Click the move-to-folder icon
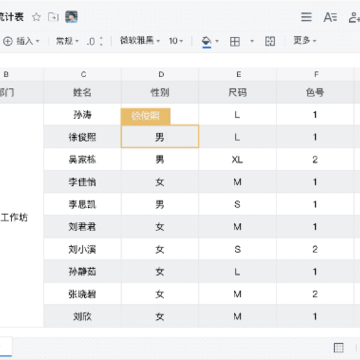360x360 pixels. [53, 17]
